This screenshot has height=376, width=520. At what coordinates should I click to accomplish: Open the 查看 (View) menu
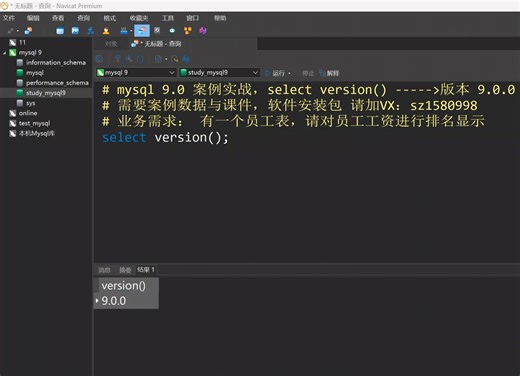(x=58, y=18)
